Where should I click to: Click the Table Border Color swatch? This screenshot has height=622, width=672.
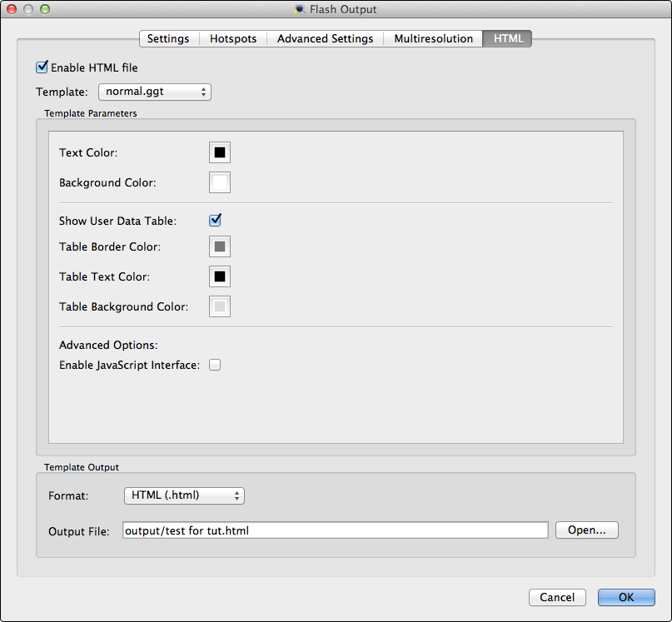[x=219, y=246]
